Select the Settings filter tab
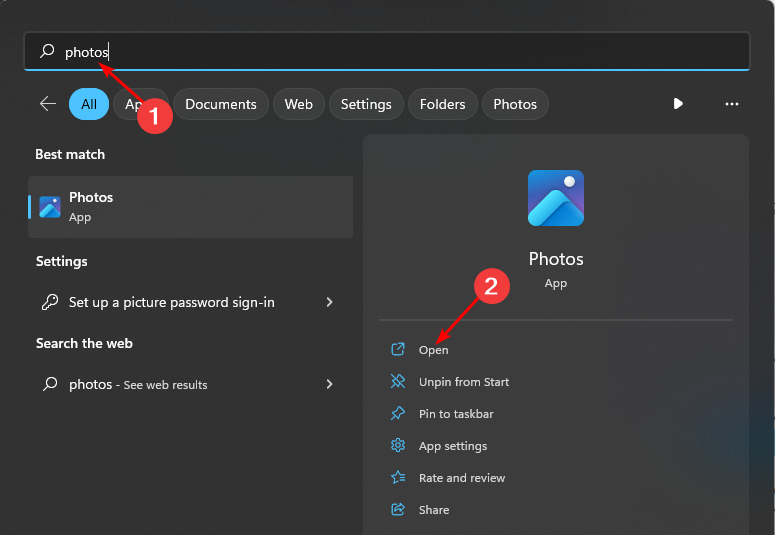 point(366,104)
